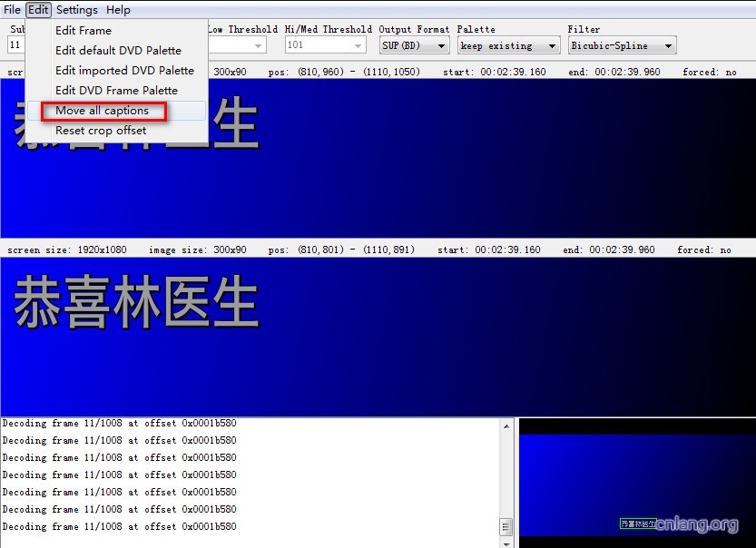
Task: Choose Edit Frame from the menu
Action: click(83, 30)
